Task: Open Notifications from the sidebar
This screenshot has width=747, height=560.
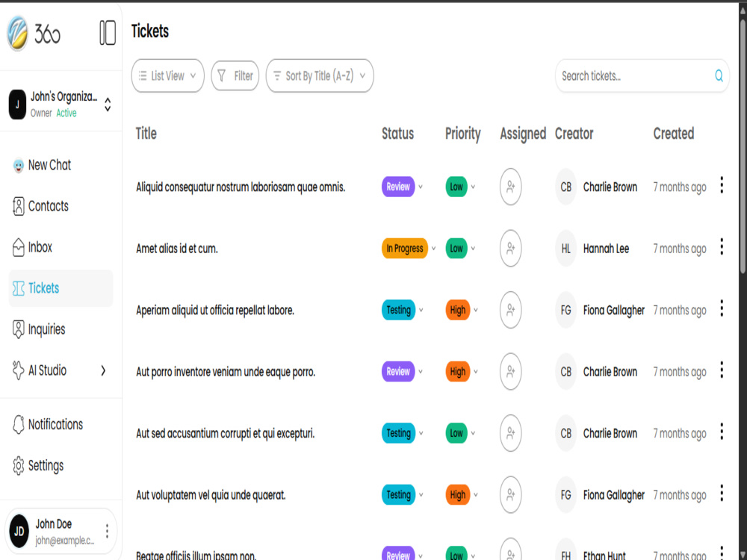Action: (x=61, y=424)
